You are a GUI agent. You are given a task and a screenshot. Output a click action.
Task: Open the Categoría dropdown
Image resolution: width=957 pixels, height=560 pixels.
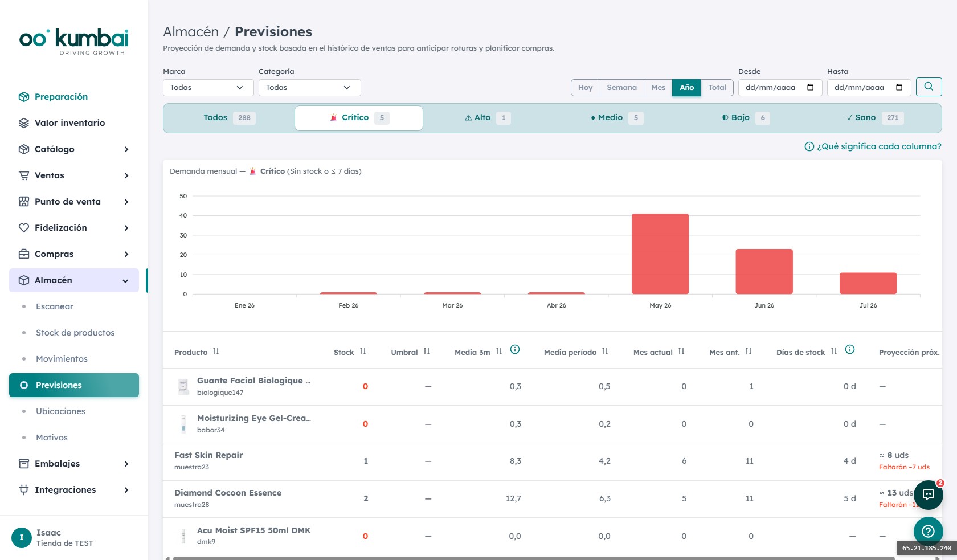[310, 88]
